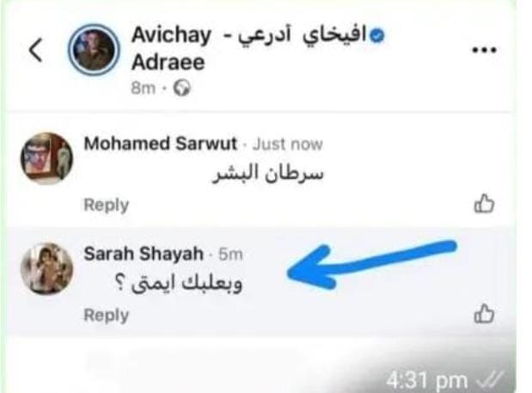Open Sarah Shayah's profile avatar
This screenshot has width=532, height=393.
pyautogui.click(x=46, y=268)
